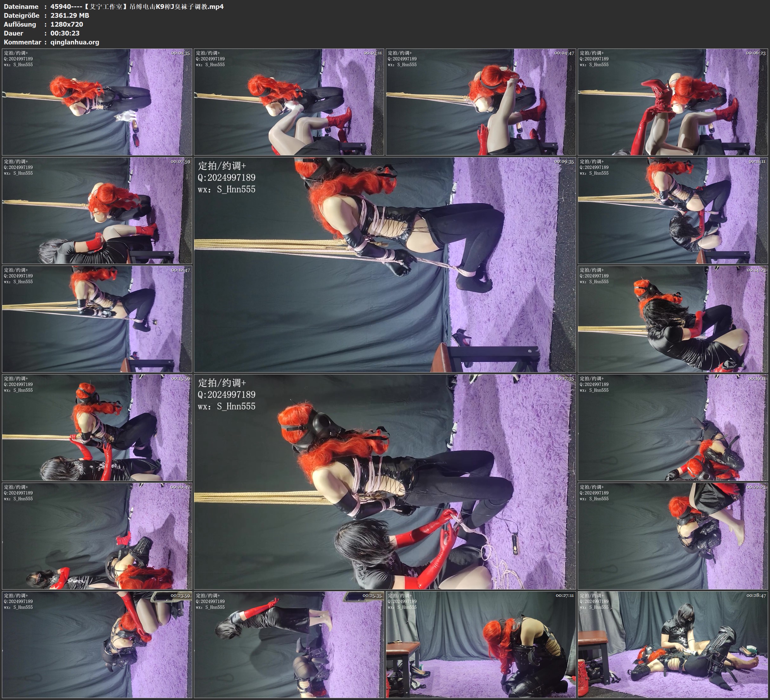770x700 pixels.
Task: Open the last thumbnail timestamped 00:28:47
Action: (673, 644)
